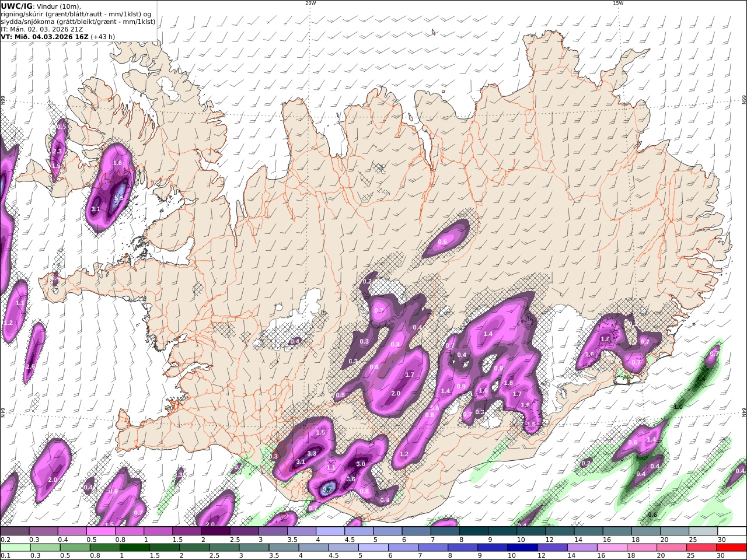The height and width of the screenshot is (560, 747).
Task: Select the 8 blue swatch in the rain scale
Action: pos(463,548)
